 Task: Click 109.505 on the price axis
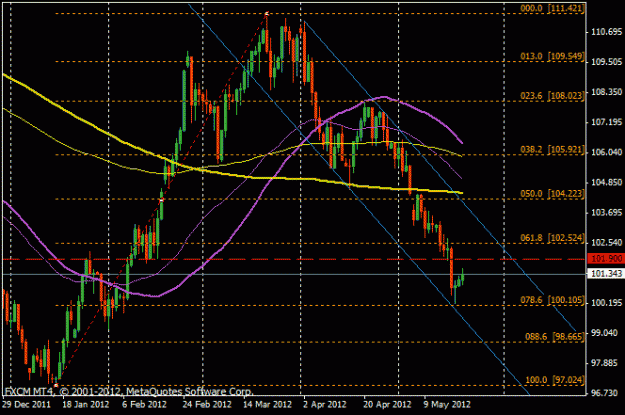tap(606, 62)
